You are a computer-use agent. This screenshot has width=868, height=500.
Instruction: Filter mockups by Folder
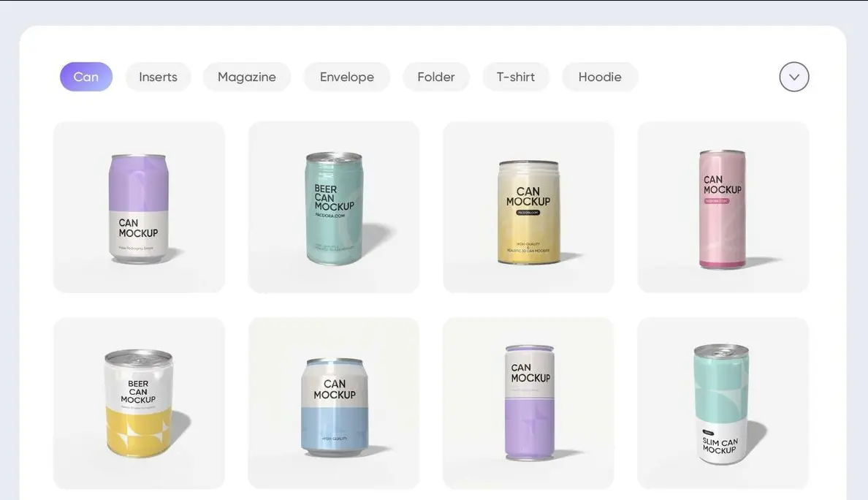436,75
